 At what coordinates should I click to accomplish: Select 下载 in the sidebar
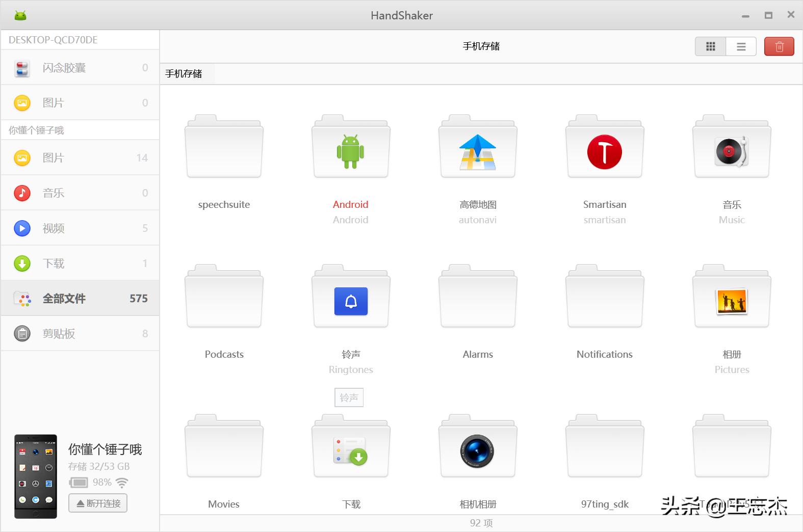click(80, 263)
